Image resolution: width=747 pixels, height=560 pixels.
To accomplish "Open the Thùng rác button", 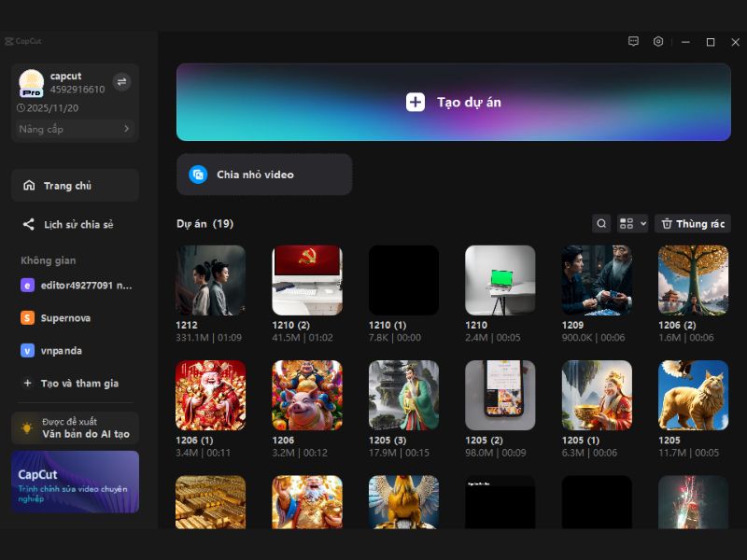I will pos(693,223).
